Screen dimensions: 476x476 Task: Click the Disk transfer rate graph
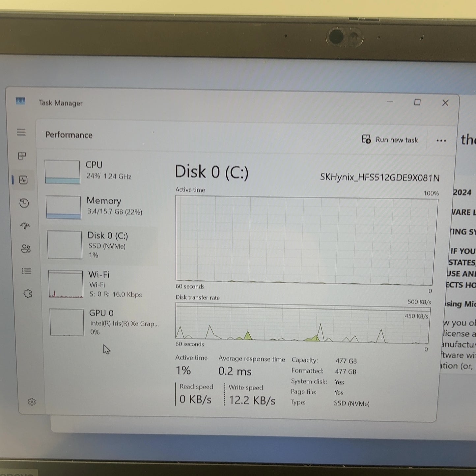(303, 323)
